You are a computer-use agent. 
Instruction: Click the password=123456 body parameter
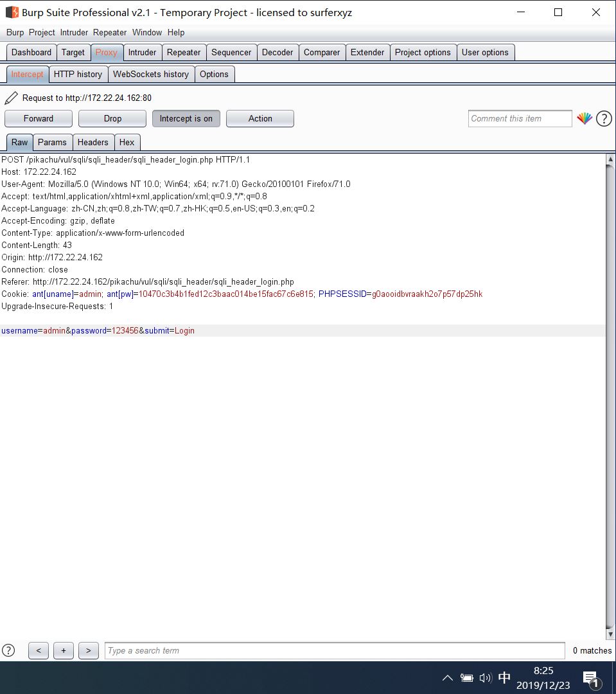coord(105,331)
